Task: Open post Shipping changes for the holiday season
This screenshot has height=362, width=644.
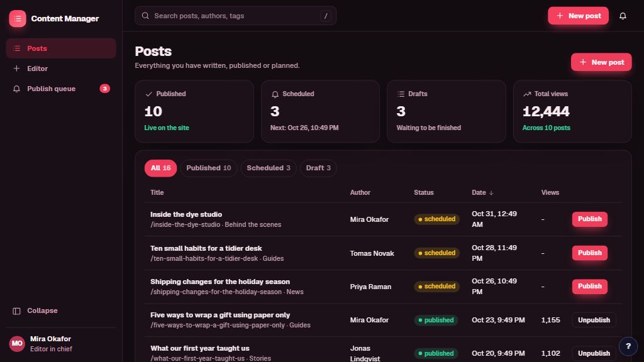Action: point(219,282)
